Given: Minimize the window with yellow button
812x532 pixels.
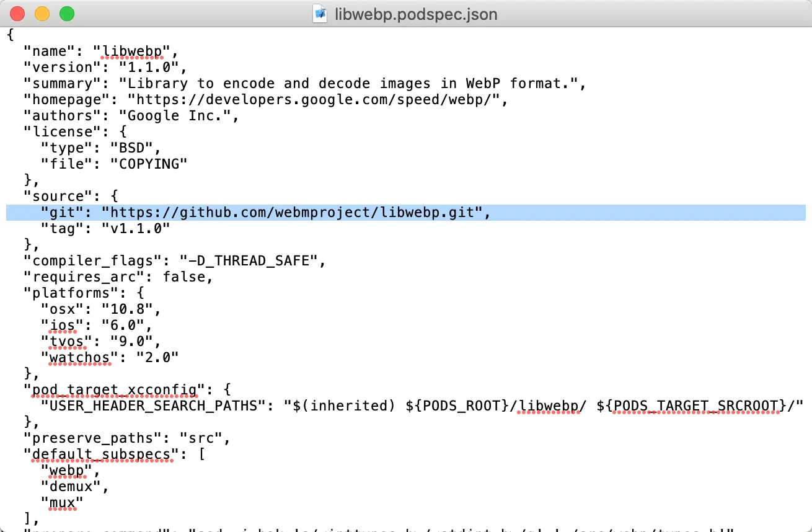Looking at the screenshot, I should point(42,13).
